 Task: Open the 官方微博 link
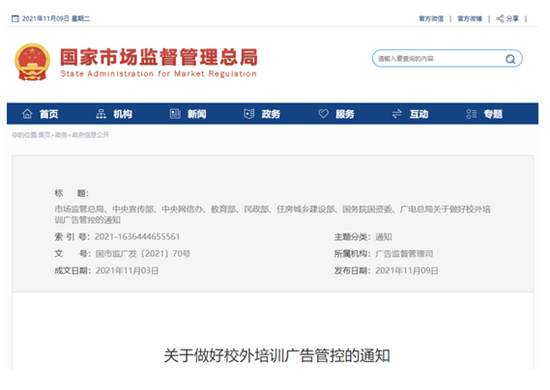(470, 19)
